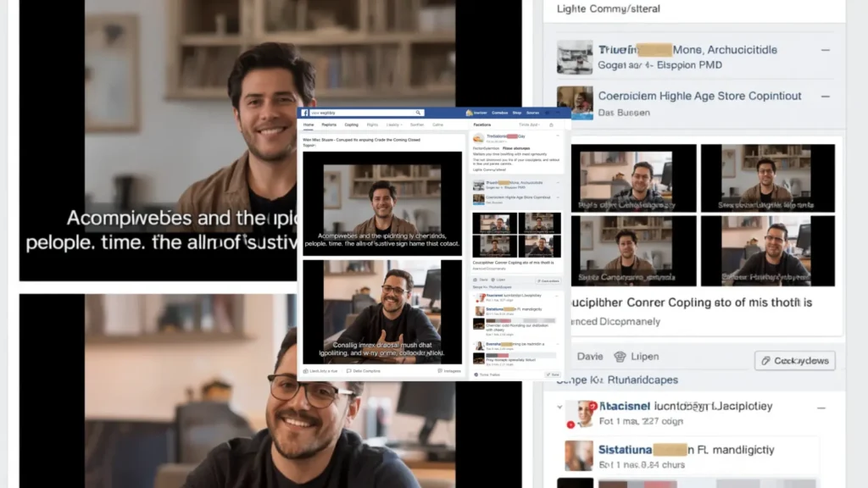Switch to the Home tab in inset window
The width and height of the screenshot is (868, 488).
(309, 125)
